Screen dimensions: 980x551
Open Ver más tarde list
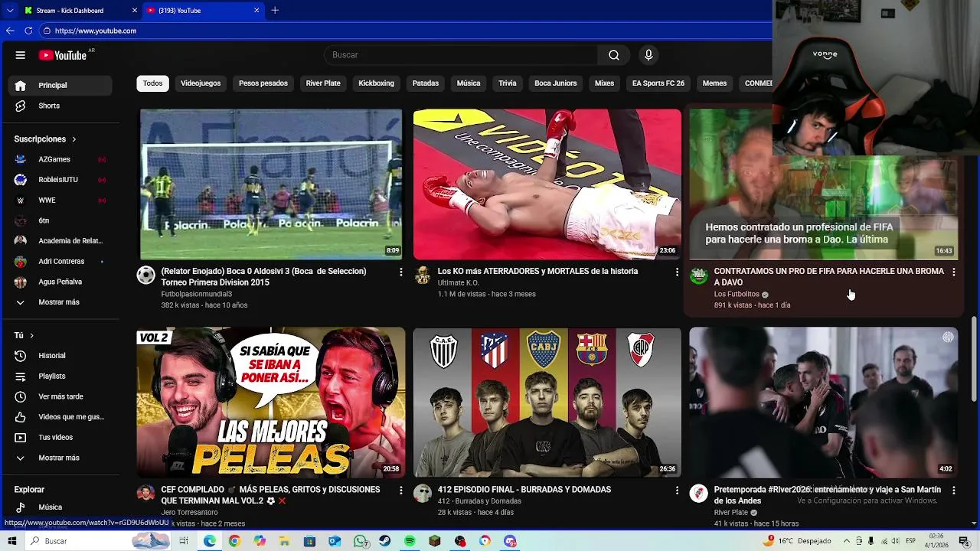coord(60,396)
